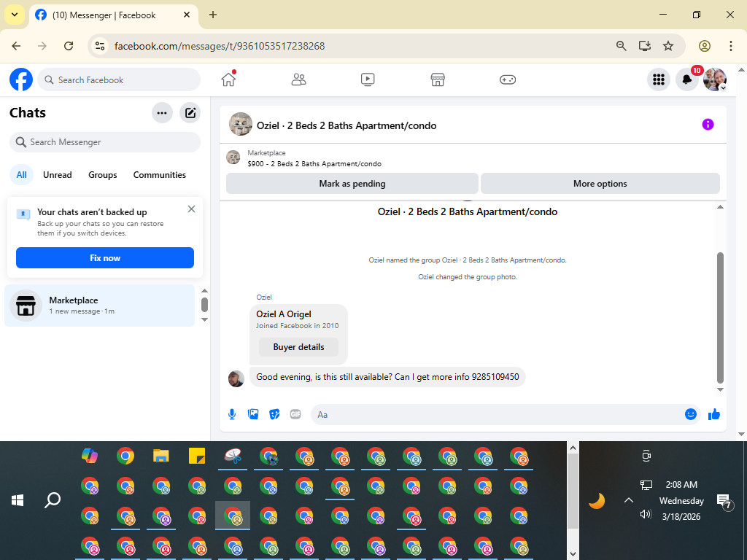Image resolution: width=747 pixels, height=560 pixels.
Task: Select the Unread chats tab
Action: click(57, 175)
